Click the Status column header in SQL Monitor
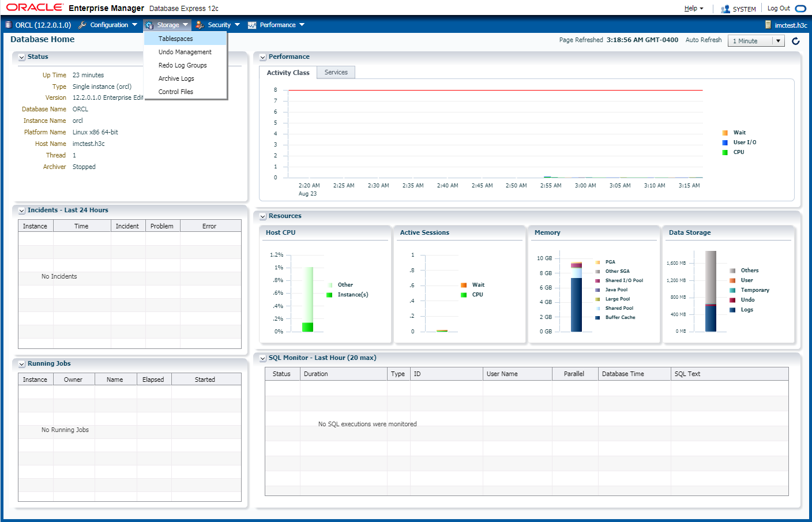812x522 pixels. [x=282, y=374]
